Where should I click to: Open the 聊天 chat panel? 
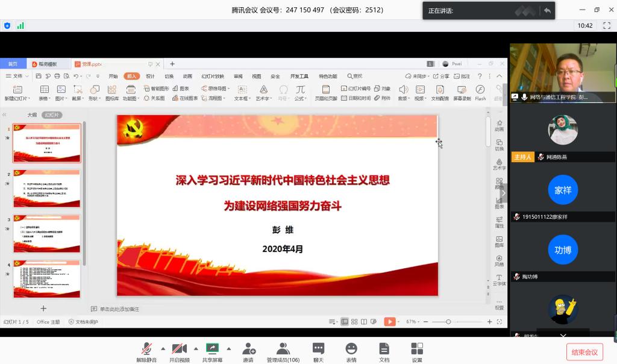[x=318, y=352]
